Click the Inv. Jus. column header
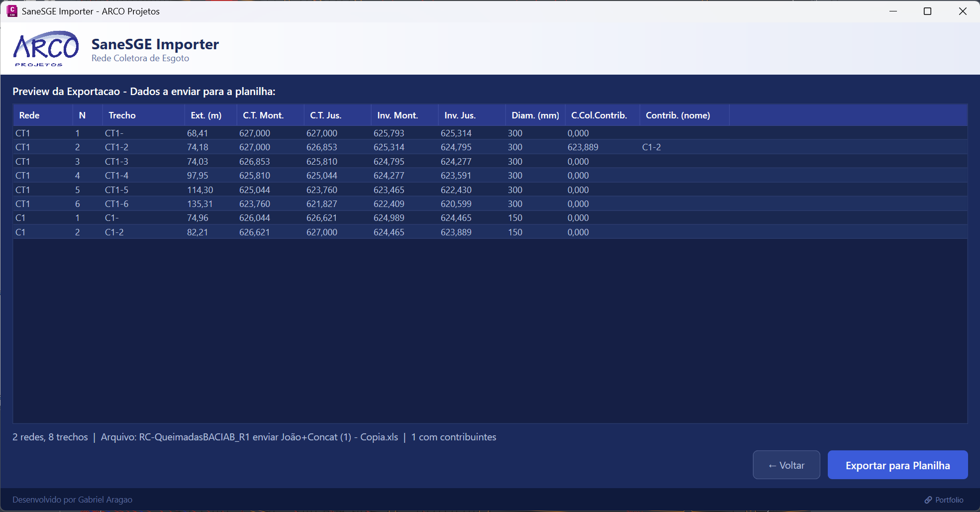The width and height of the screenshot is (980, 512). (460, 115)
